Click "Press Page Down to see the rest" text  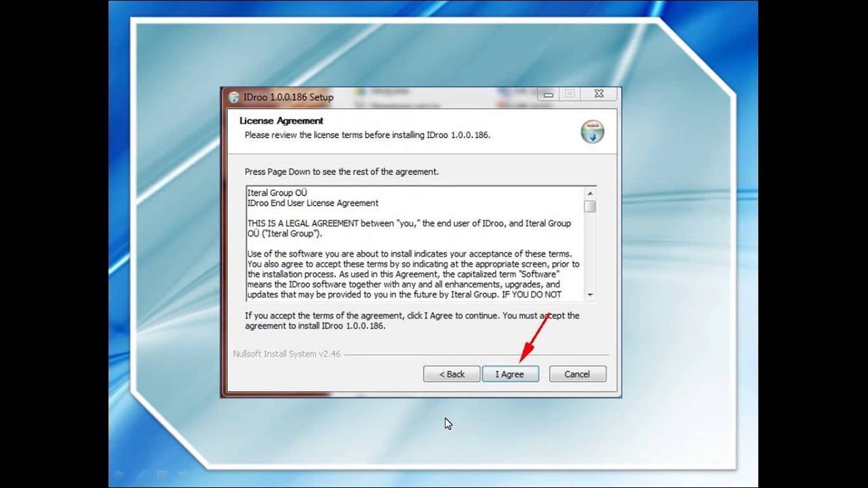pyautogui.click(x=342, y=172)
